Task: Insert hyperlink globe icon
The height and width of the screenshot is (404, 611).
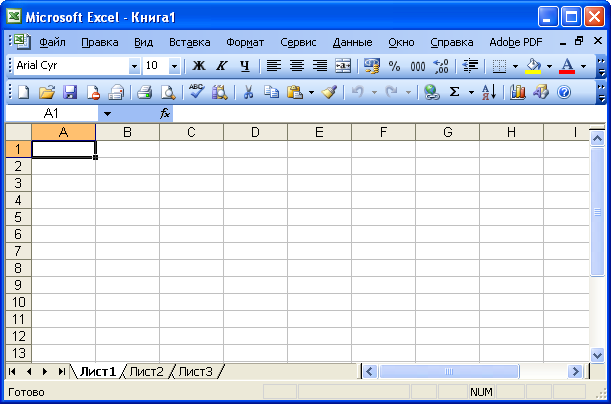Action: coord(431,92)
